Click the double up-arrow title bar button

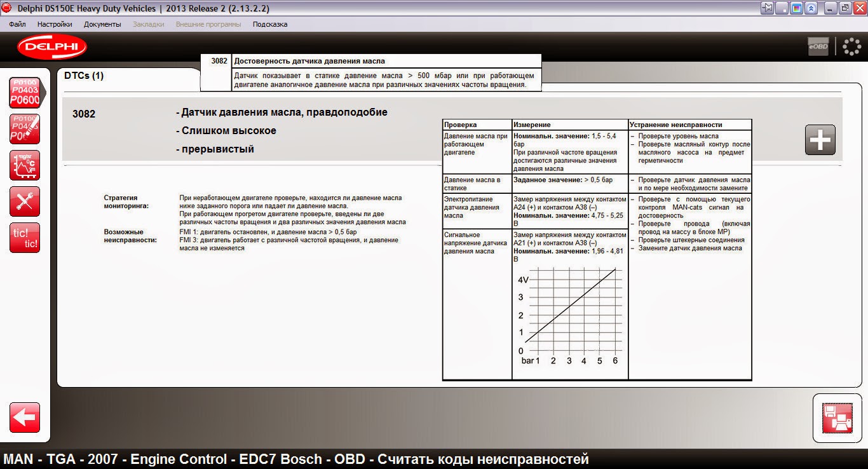811,8
